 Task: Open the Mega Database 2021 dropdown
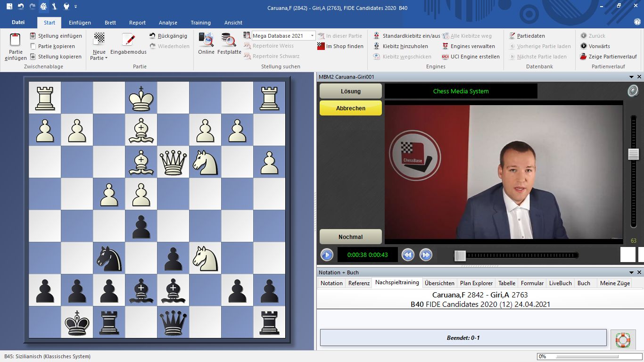click(x=312, y=36)
